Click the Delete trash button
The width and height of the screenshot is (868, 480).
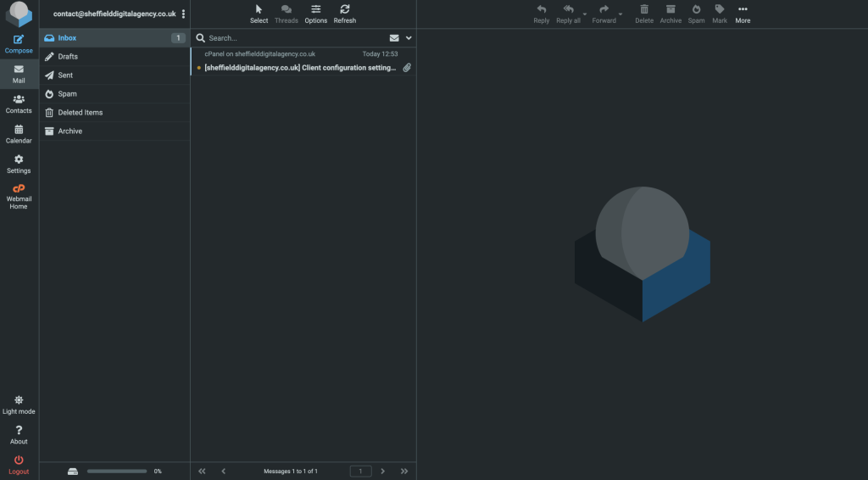click(644, 14)
